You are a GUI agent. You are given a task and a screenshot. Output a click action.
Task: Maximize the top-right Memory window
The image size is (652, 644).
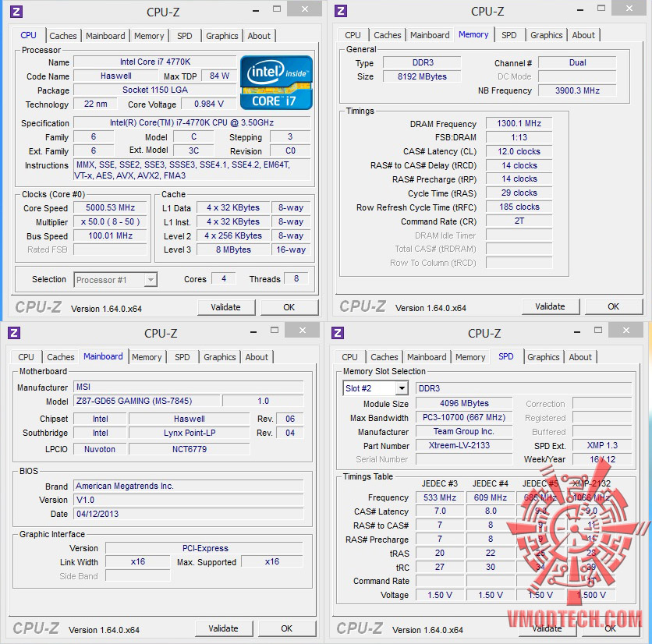tap(601, 9)
